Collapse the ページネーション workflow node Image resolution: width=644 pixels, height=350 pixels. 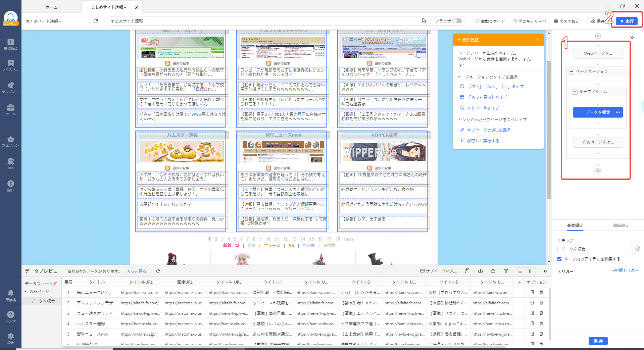click(572, 71)
